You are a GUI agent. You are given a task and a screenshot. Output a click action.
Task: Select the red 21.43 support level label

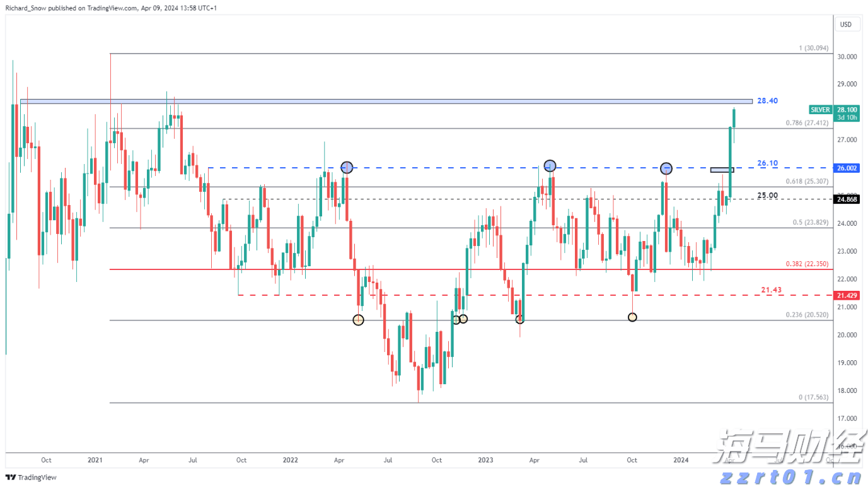click(771, 290)
